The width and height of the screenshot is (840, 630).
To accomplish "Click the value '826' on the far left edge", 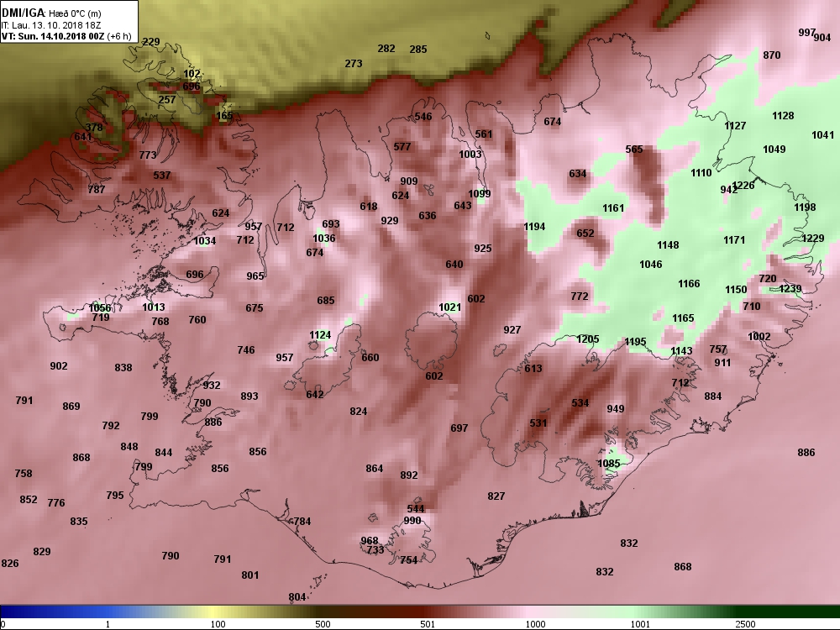I will pyautogui.click(x=10, y=563).
